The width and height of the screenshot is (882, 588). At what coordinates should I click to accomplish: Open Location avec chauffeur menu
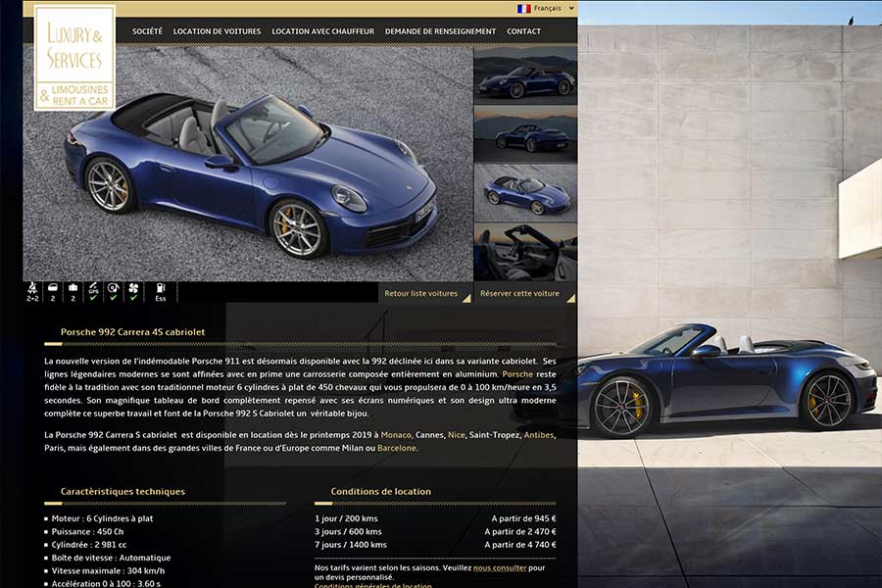click(322, 31)
